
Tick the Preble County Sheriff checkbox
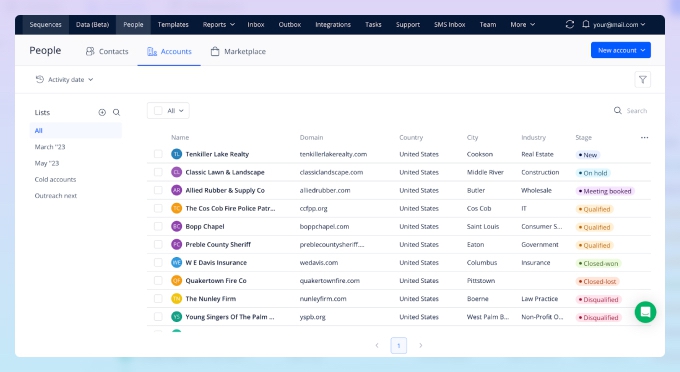click(x=158, y=245)
